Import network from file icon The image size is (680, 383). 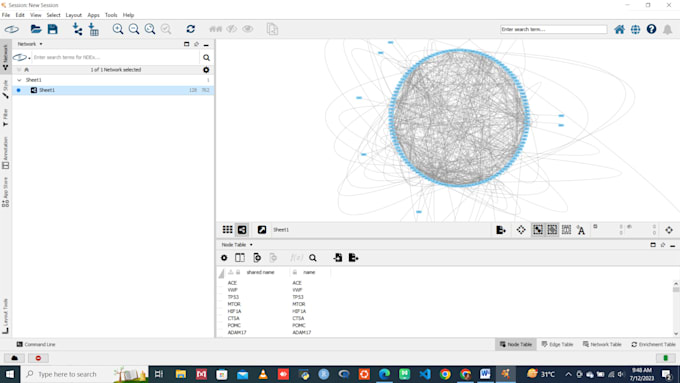coord(77,29)
